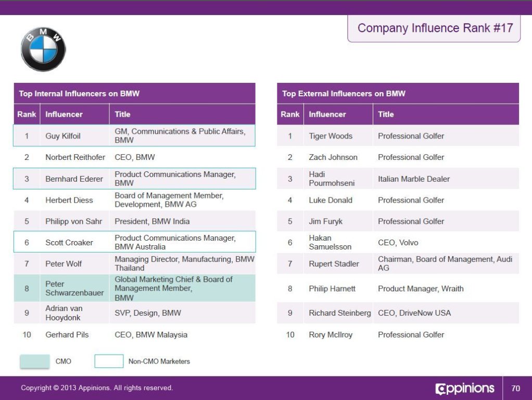This screenshot has height=400, width=532.
Task: Select the Top External Influencers on BMW header
Action: click(x=398, y=93)
